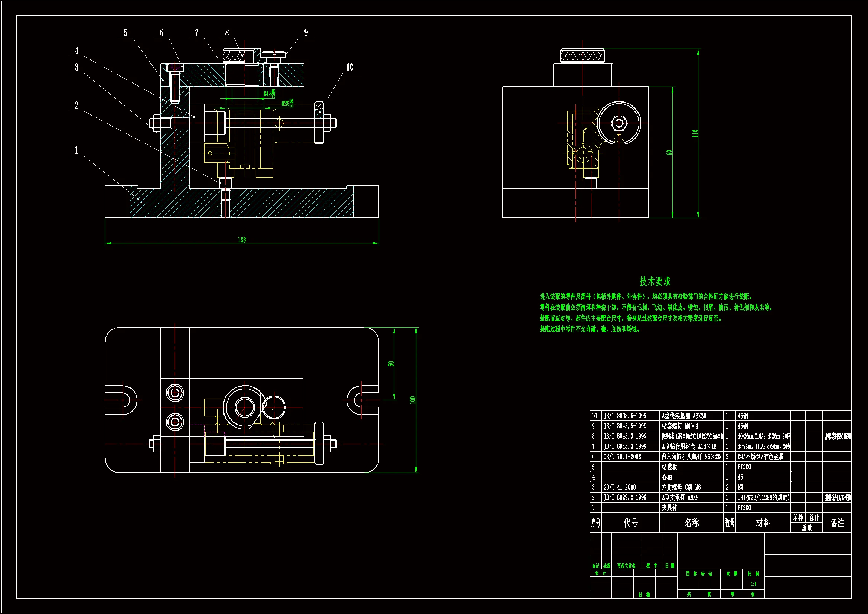Click the hex nut in side view
The height and width of the screenshot is (614, 868).
619,123
